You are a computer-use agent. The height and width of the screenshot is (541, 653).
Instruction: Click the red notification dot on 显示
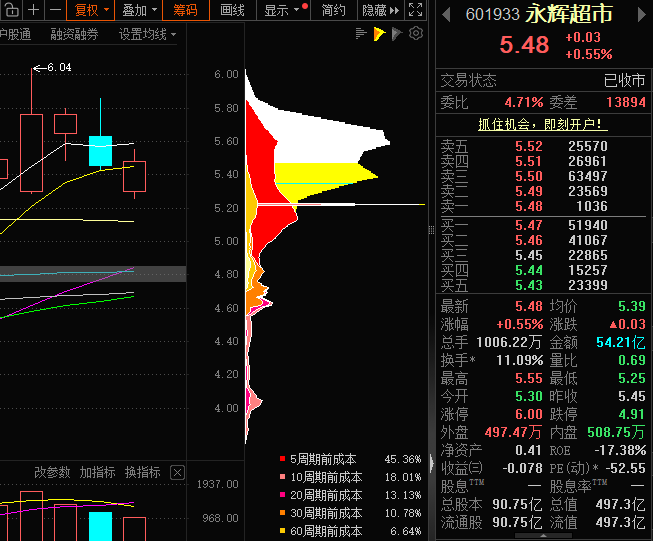pyautogui.click(x=305, y=6)
